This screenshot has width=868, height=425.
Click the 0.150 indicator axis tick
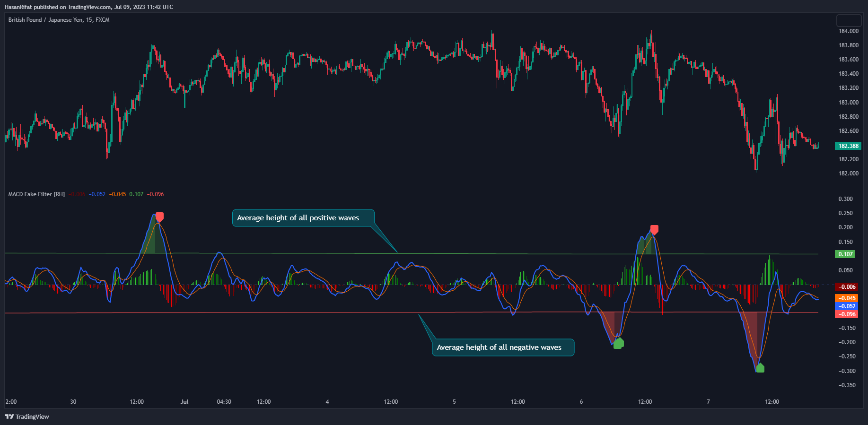click(846, 242)
